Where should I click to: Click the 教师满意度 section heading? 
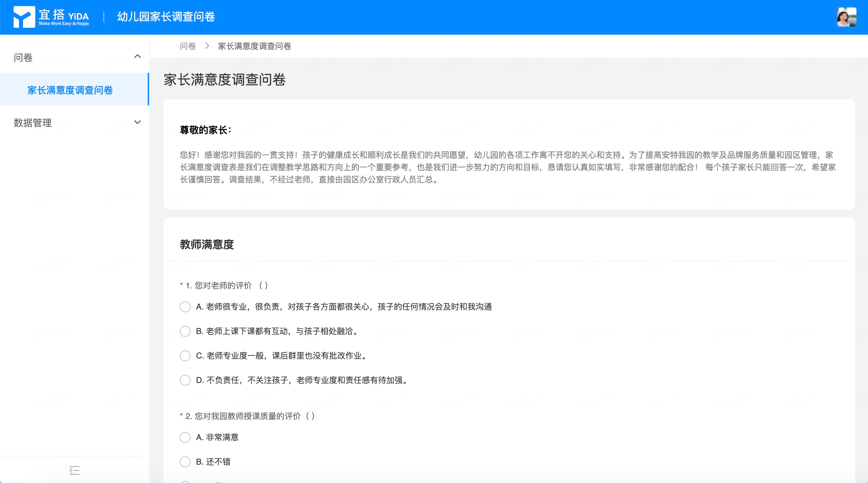(x=207, y=245)
